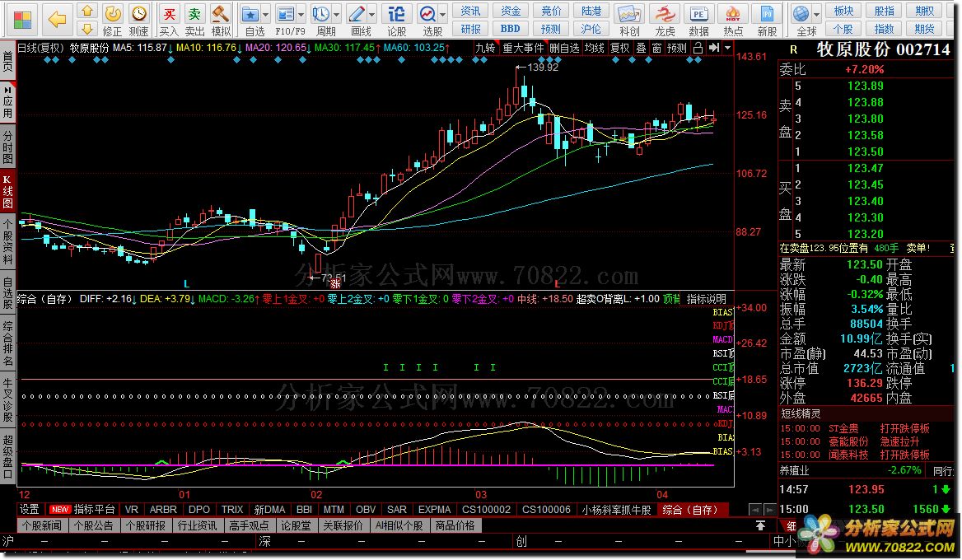Screen dimensions: 962x560
Task: Open 指标平台 with NEW badge
Action: 83,509
